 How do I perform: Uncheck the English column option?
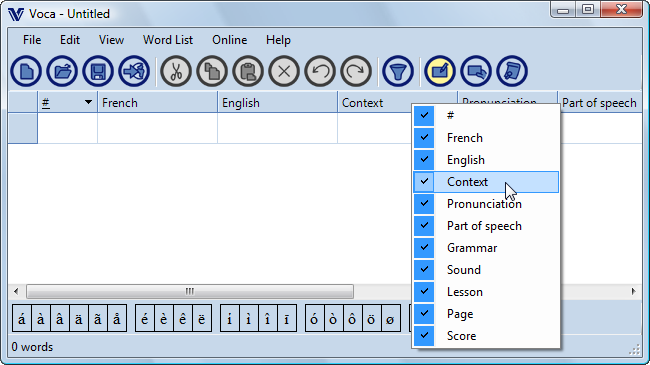click(486, 160)
